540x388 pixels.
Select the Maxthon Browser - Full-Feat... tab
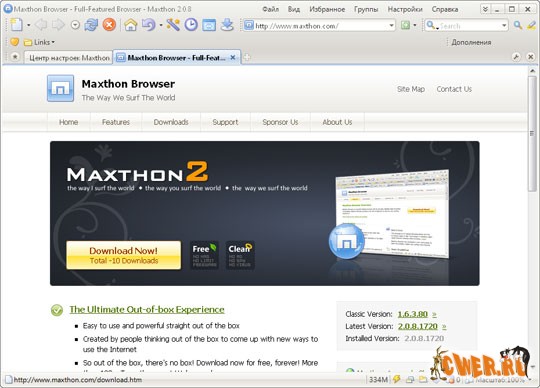pyautogui.click(x=176, y=57)
